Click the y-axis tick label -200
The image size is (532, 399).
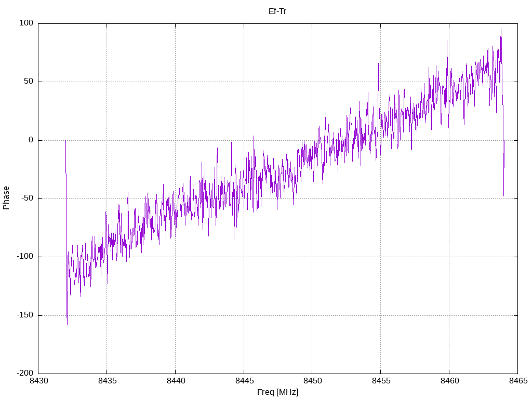coord(25,373)
